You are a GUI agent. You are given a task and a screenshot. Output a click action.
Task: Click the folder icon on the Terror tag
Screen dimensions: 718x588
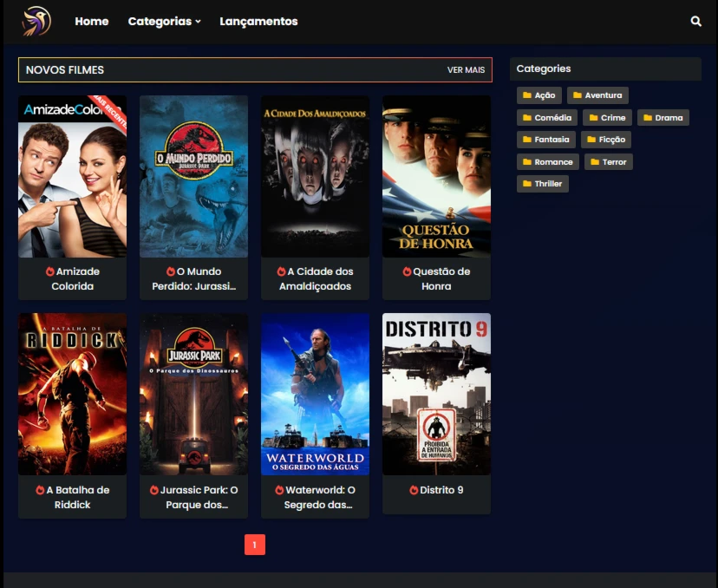tap(595, 161)
